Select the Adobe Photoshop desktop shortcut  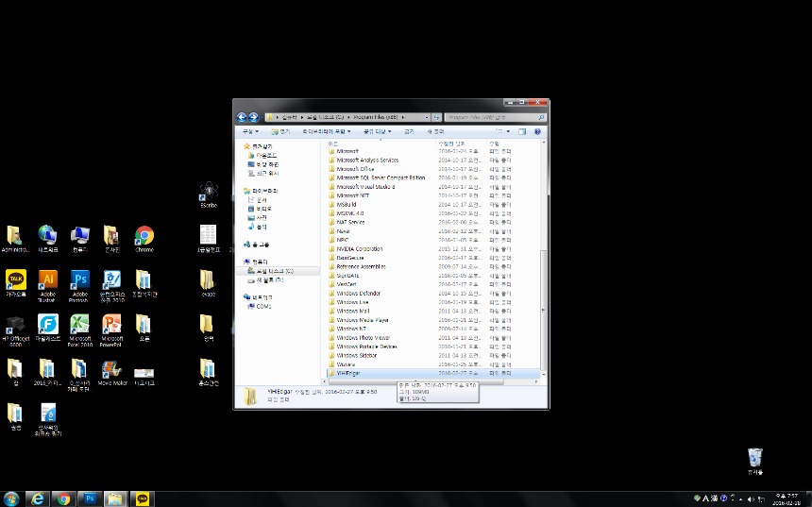click(x=79, y=286)
